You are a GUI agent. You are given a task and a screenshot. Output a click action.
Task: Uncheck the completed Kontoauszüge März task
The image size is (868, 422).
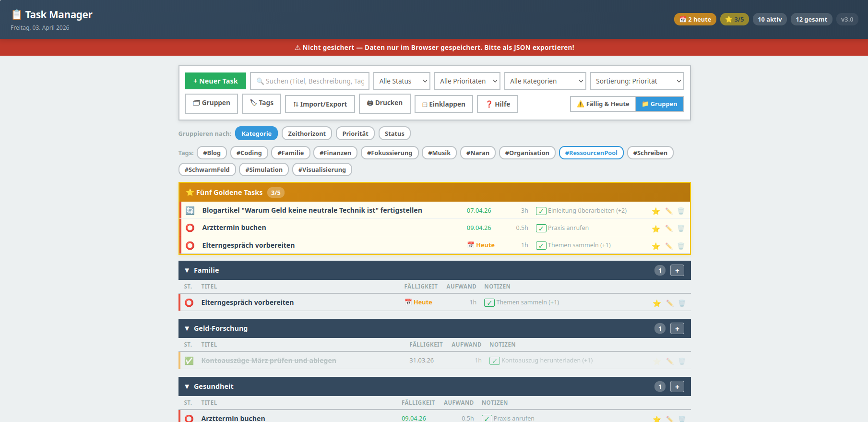(189, 361)
